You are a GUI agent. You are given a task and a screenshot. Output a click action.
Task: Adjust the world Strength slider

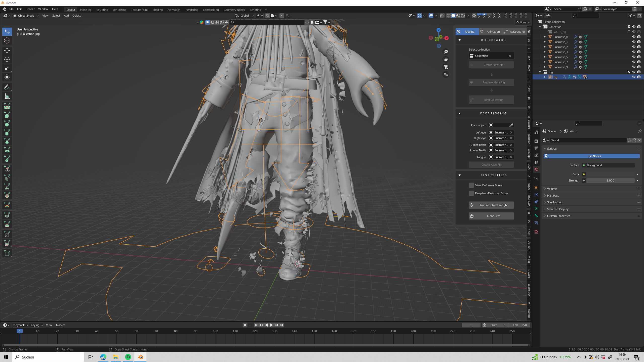point(610,180)
